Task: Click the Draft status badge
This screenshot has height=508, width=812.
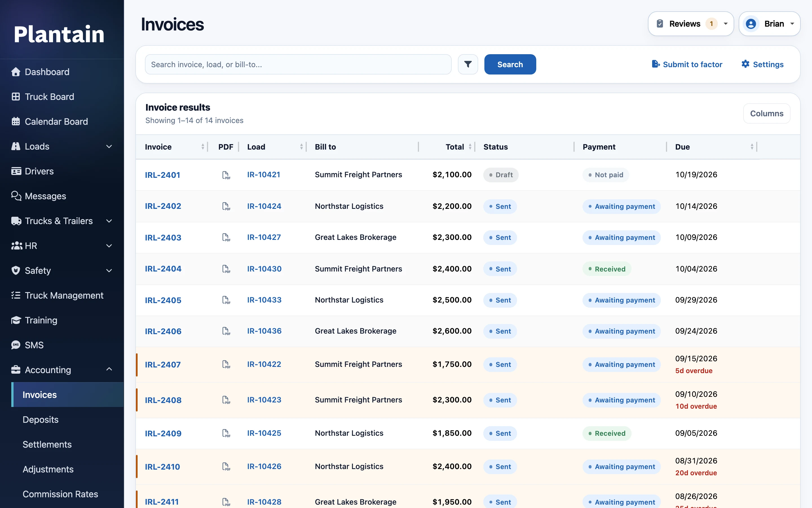Action: pyautogui.click(x=501, y=175)
